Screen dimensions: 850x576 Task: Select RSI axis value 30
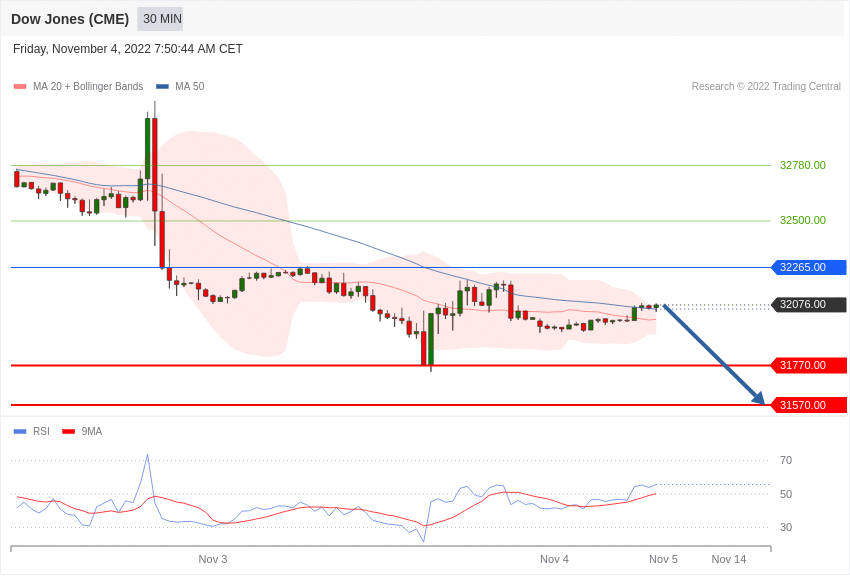(x=786, y=527)
